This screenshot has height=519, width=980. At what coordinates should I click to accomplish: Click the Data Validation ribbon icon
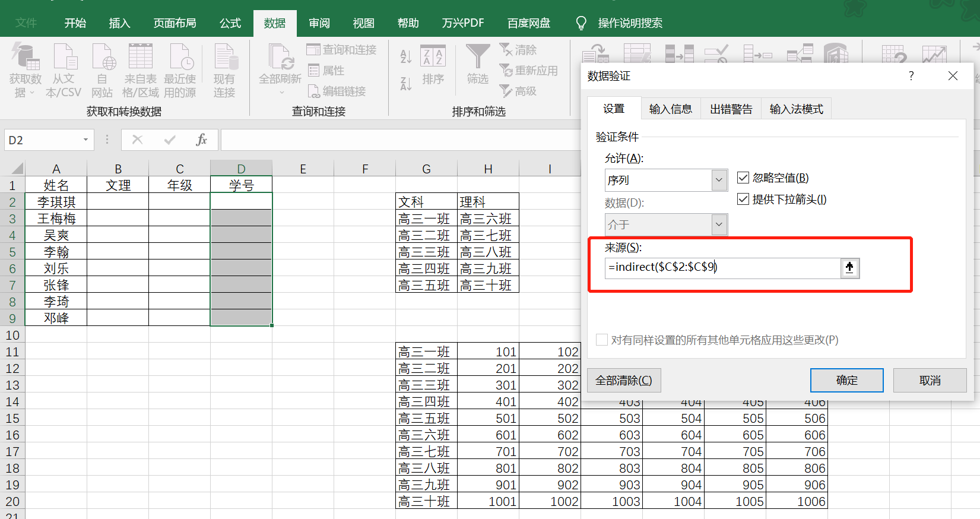pyautogui.click(x=716, y=54)
